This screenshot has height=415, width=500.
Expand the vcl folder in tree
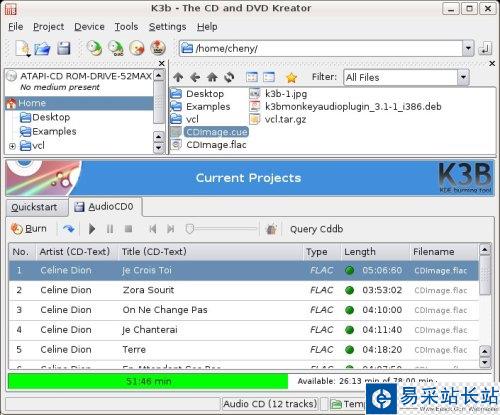coord(12,146)
